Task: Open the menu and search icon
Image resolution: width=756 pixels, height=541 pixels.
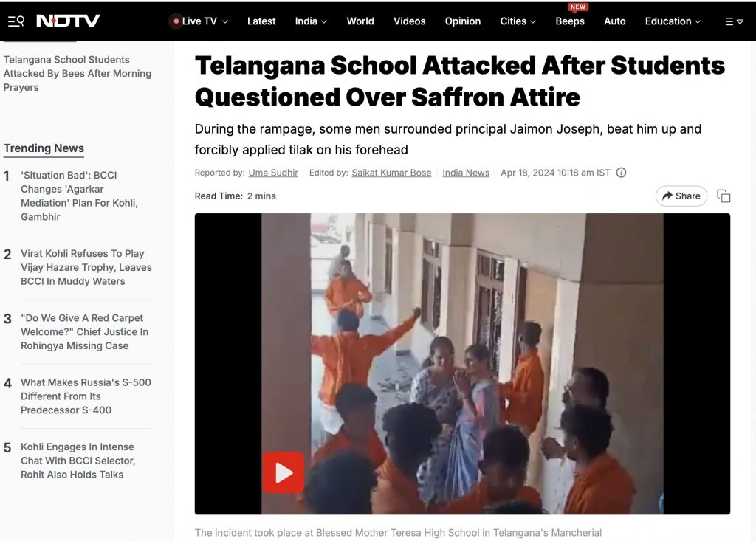Action: coord(16,21)
